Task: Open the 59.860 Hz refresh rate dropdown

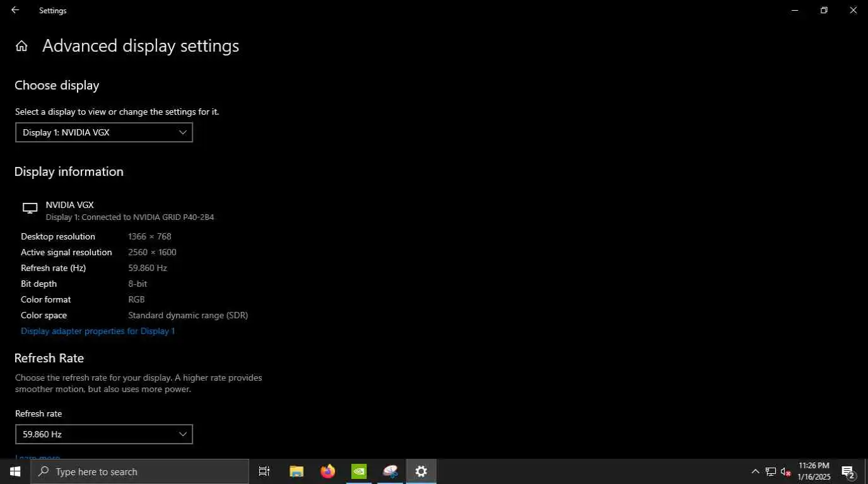Action: (104, 434)
